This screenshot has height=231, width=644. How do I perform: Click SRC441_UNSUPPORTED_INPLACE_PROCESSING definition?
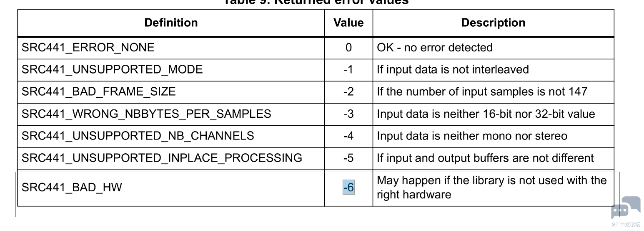point(162,158)
